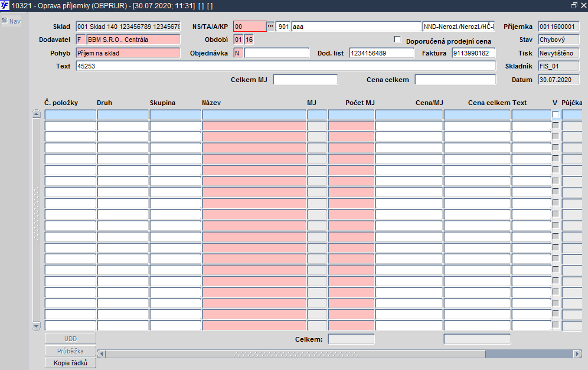Click the Č. položky cell in the highlighted row
This screenshot has width=588, height=370.
70,114
